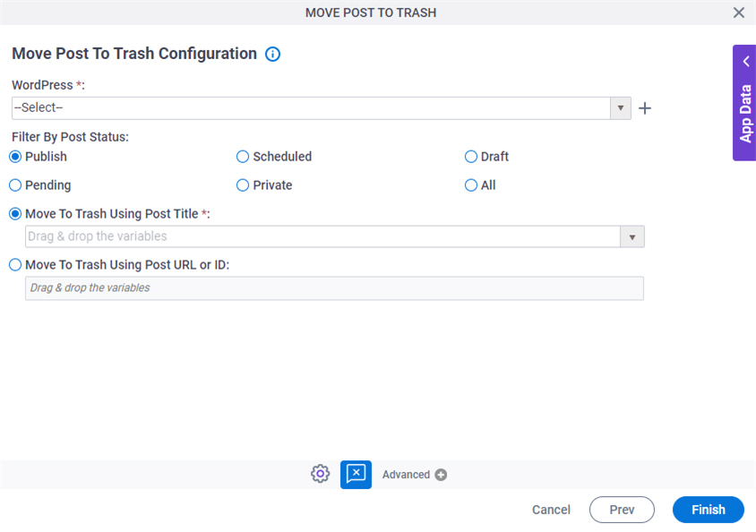Enable Move To Trash Using Post URL or ID

point(14,263)
